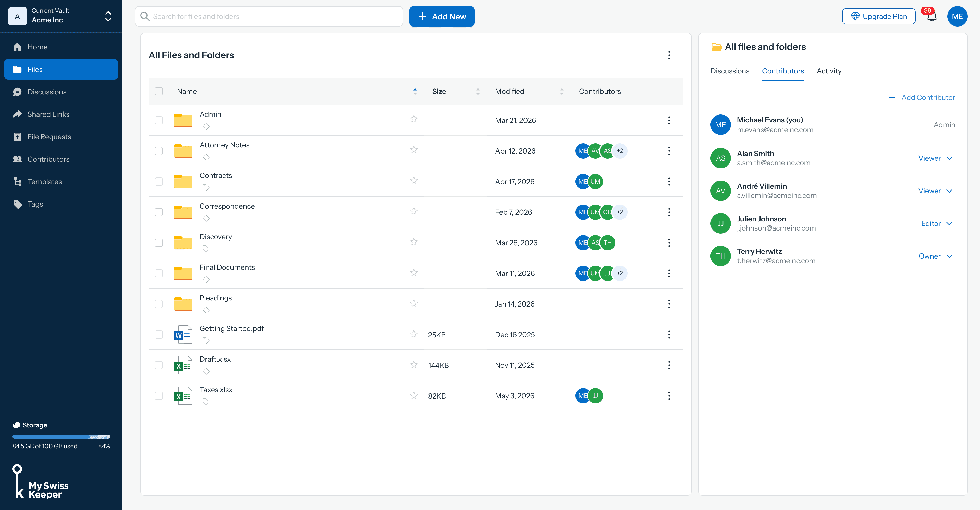Screen dimensions: 980x510
Task: Open the three-dot menu for Taxes.xlsx
Action: coord(669,396)
